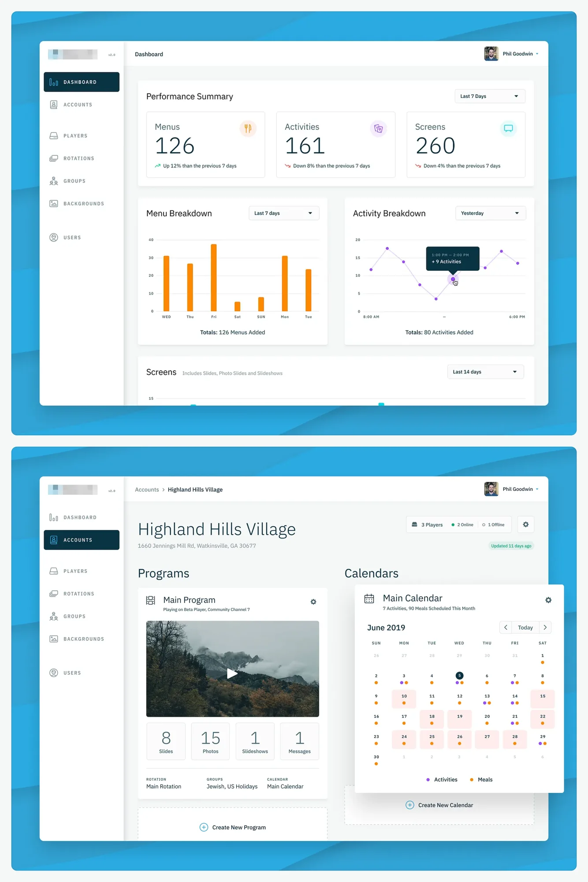Screen dimensions: 588x882
Task: Open the Activity Breakdown Yesterday dropdown
Action: pyautogui.click(x=490, y=213)
